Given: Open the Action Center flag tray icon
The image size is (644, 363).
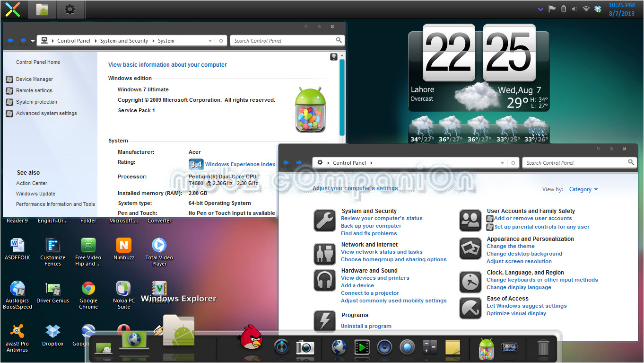Looking at the screenshot, I should pos(552,9).
